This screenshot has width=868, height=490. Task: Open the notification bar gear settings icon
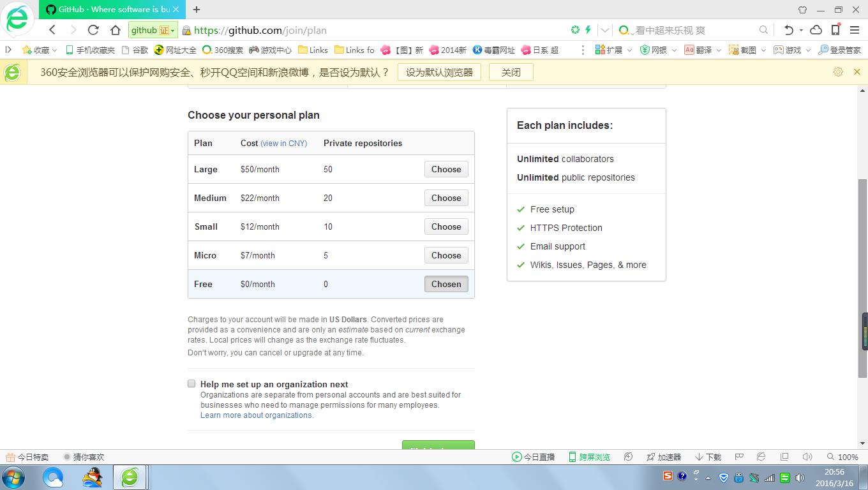[838, 72]
